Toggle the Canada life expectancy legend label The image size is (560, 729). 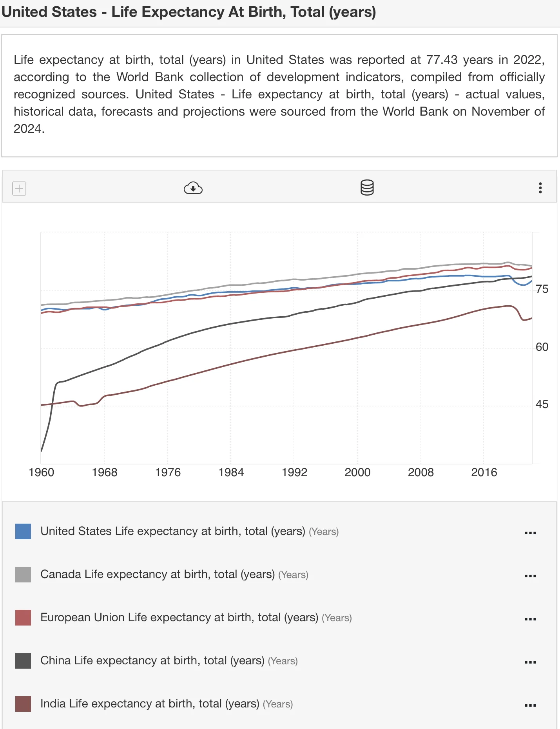[157, 575]
